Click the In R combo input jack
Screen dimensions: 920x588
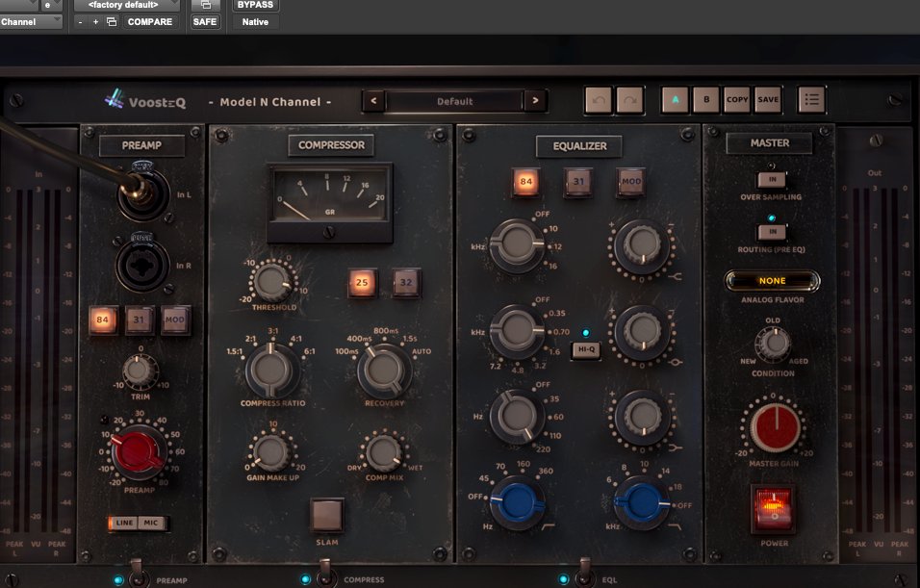click(142, 264)
